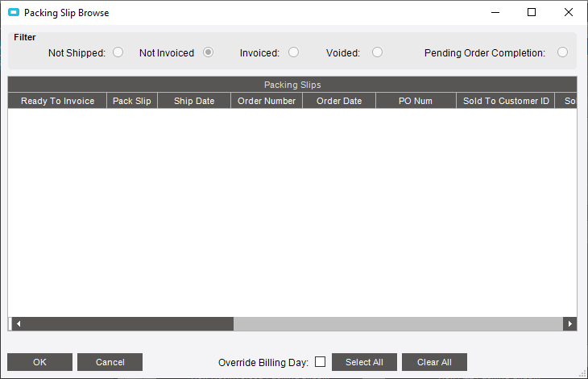Screen dimensions: 588x379
Task: Maximize the Packing Slip Browse window
Action: (x=532, y=12)
